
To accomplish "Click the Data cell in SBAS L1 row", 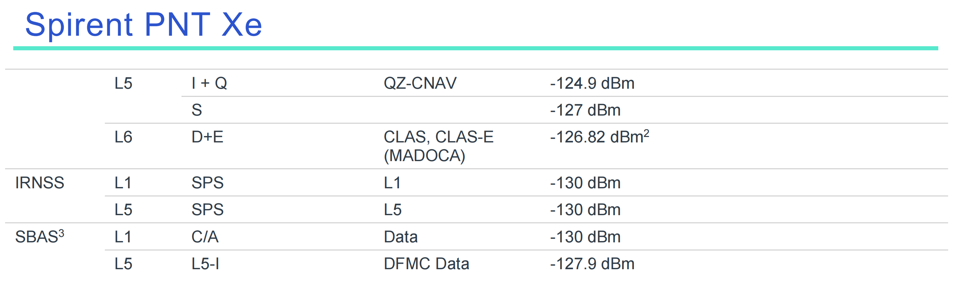I will (x=400, y=237).
